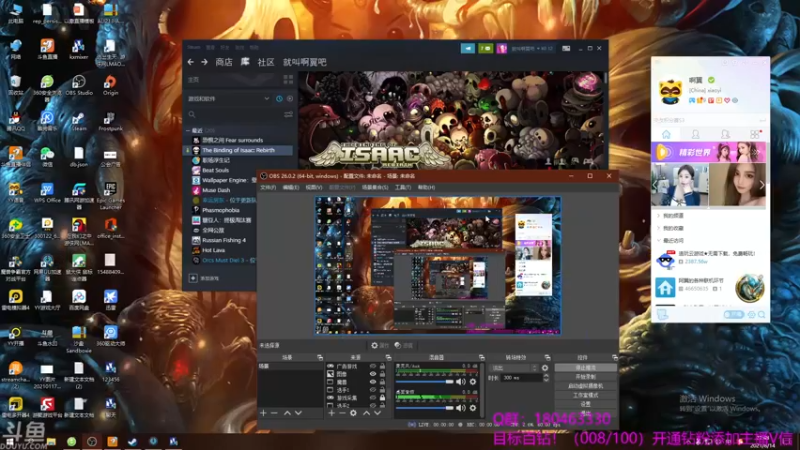Open settings gear for first mixer channel

[x=473, y=382]
